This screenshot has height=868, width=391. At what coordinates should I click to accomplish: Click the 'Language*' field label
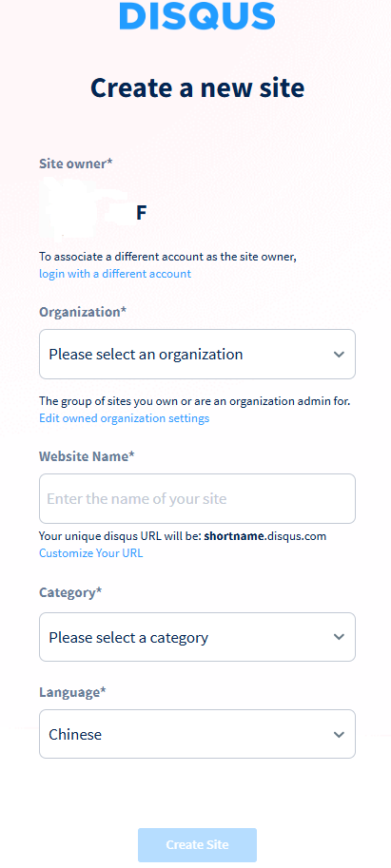(x=72, y=692)
